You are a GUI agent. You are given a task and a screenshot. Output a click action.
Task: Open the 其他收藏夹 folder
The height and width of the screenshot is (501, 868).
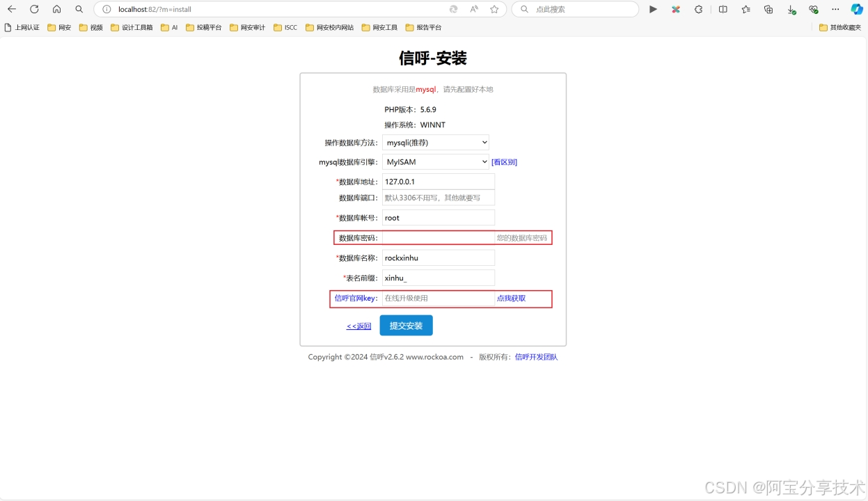coord(840,28)
